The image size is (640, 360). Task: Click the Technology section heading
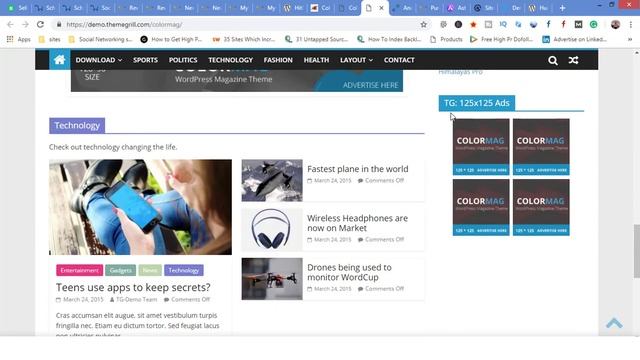click(x=77, y=125)
